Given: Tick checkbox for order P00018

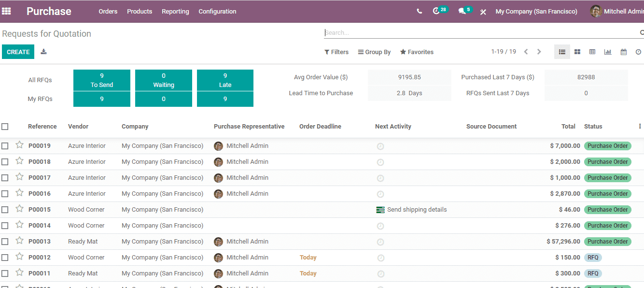Looking at the screenshot, I should [x=5, y=162].
